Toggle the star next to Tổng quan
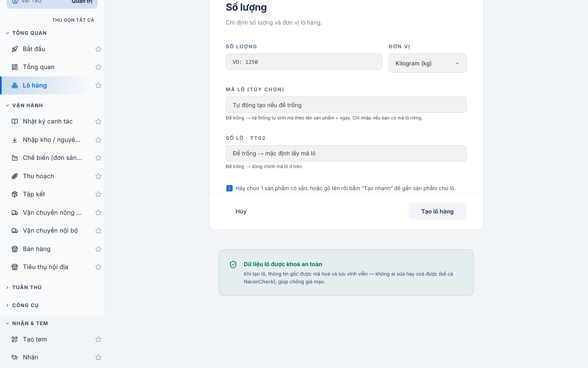 (x=98, y=67)
